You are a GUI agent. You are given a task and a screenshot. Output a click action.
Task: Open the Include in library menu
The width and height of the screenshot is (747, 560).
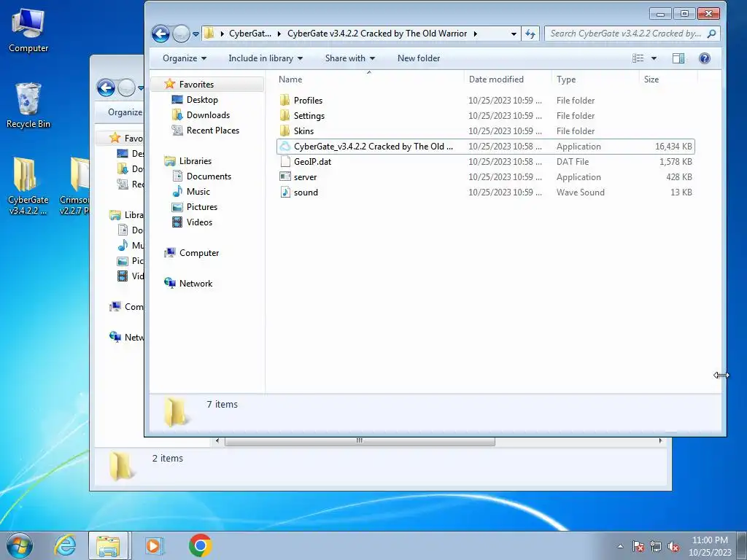266,58
